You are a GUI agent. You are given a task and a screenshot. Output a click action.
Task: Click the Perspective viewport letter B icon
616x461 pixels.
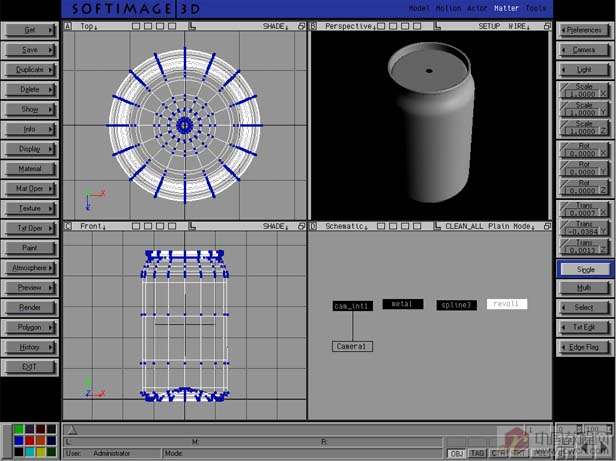click(314, 26)
